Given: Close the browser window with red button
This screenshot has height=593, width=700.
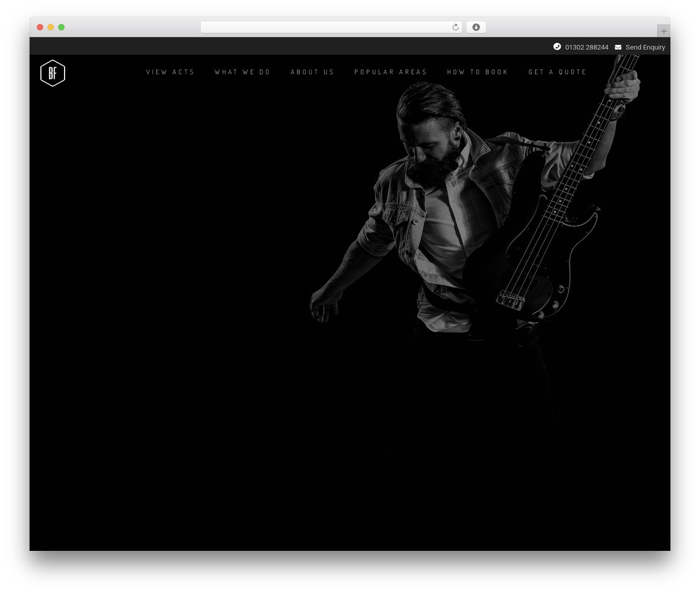Looking at the screenshot, I should [x=40, y=27].
